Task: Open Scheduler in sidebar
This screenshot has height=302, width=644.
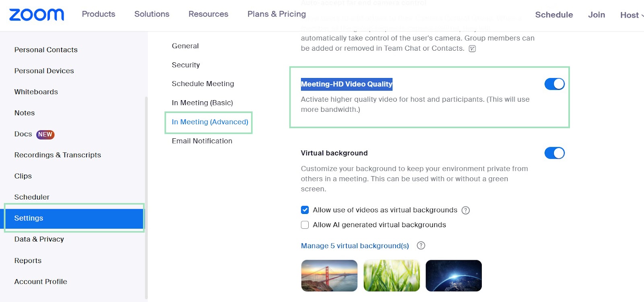Action: [32, 197]
